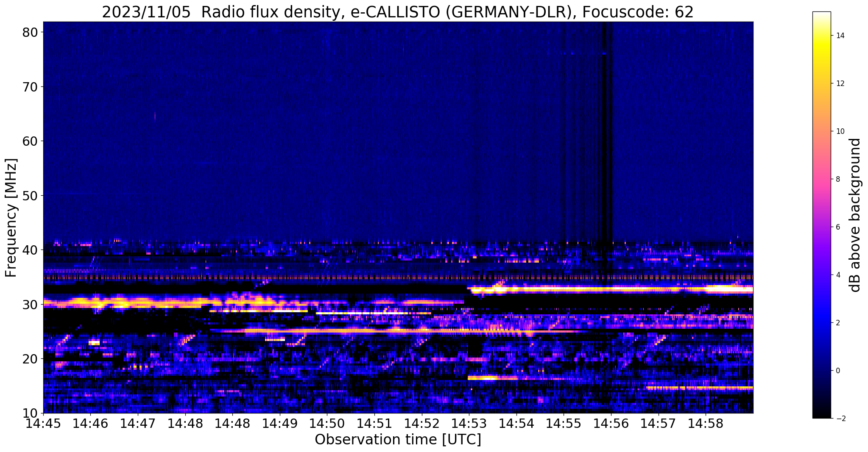868x452 pixels.
Task: Click the colorbar tick value 2
Action: (x=837, y=323)
